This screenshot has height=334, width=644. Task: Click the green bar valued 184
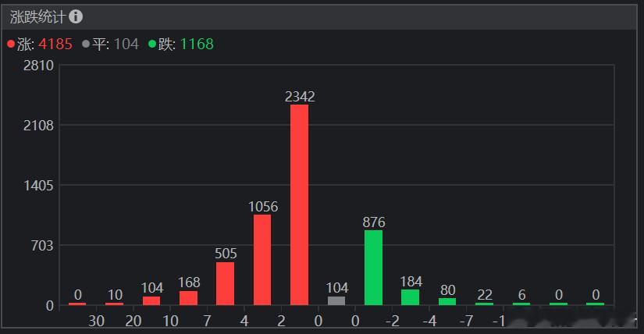tap(411, 297)
